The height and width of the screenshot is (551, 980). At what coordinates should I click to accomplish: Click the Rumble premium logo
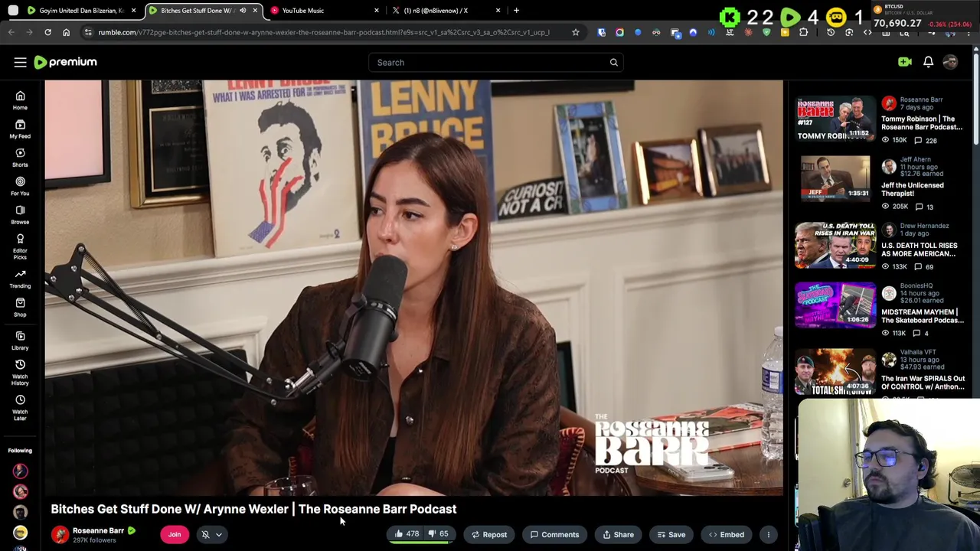click(x=65, y=62)
